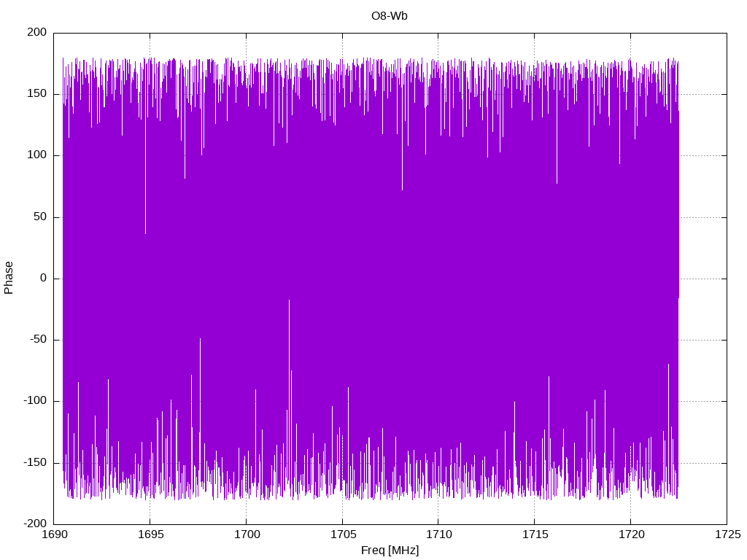Click x-axis tick label 1710

tap(438, 534)
